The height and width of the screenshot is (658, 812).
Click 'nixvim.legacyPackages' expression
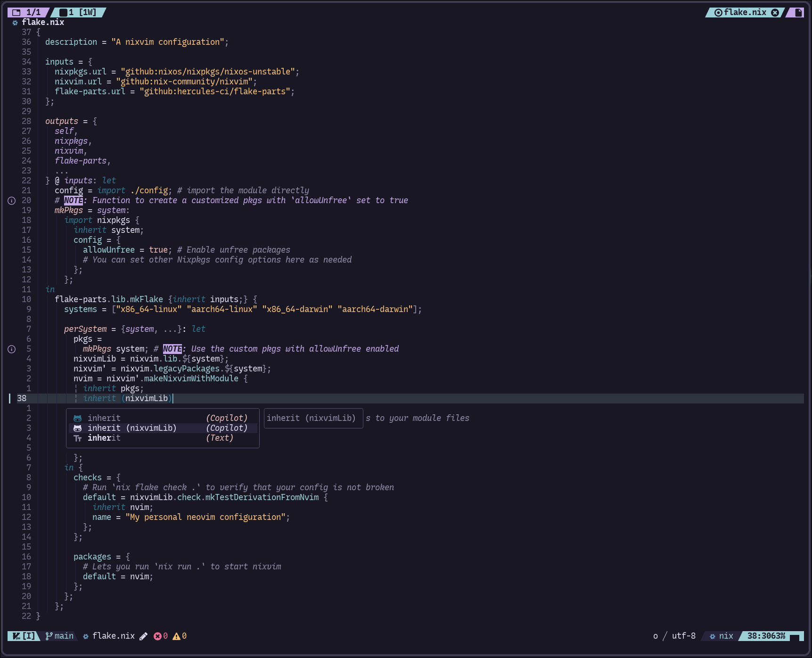click(x=170, y=369)
